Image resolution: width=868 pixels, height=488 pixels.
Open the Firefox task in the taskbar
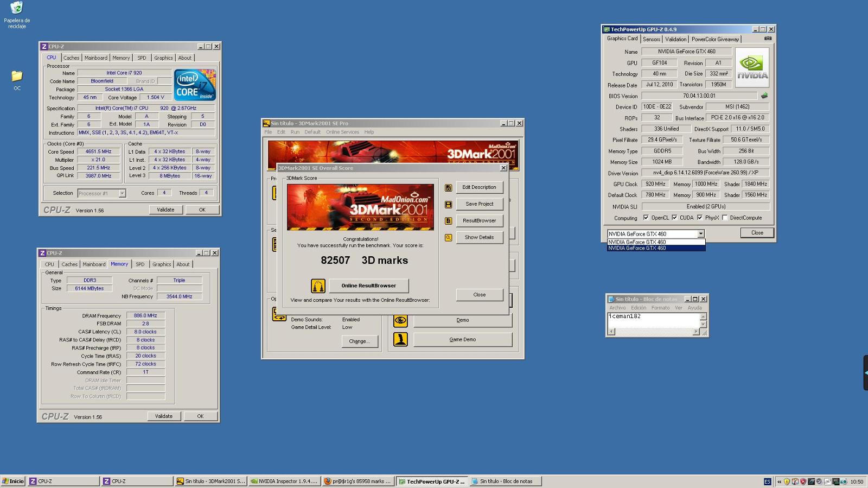coord(358,481)
